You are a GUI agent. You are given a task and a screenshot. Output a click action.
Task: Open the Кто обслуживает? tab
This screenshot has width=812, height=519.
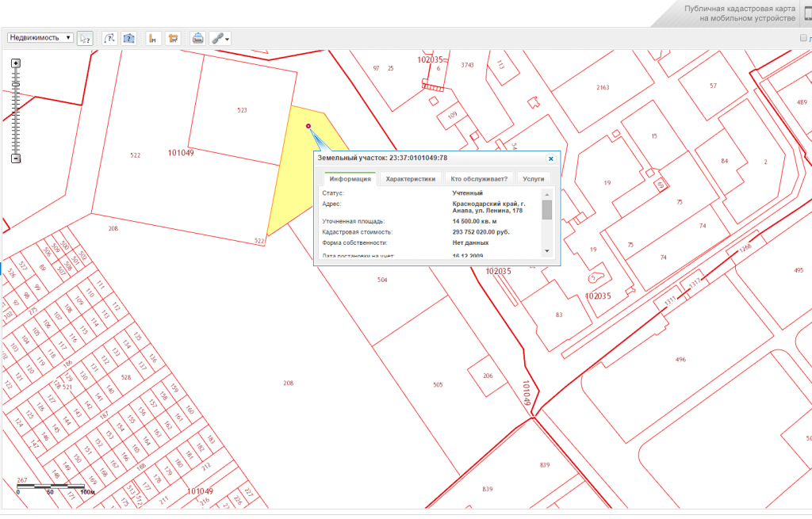pos(478,179)
